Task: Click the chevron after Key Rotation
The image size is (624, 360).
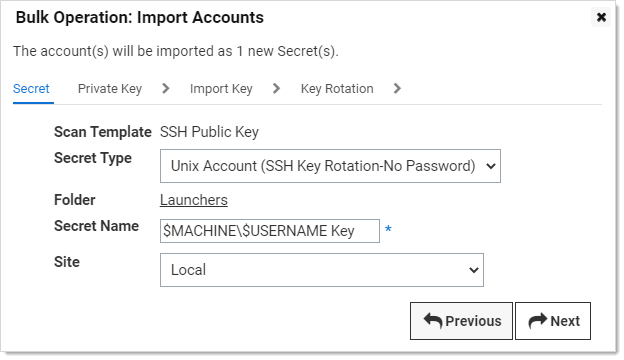Action: click(x=397, y=88)
